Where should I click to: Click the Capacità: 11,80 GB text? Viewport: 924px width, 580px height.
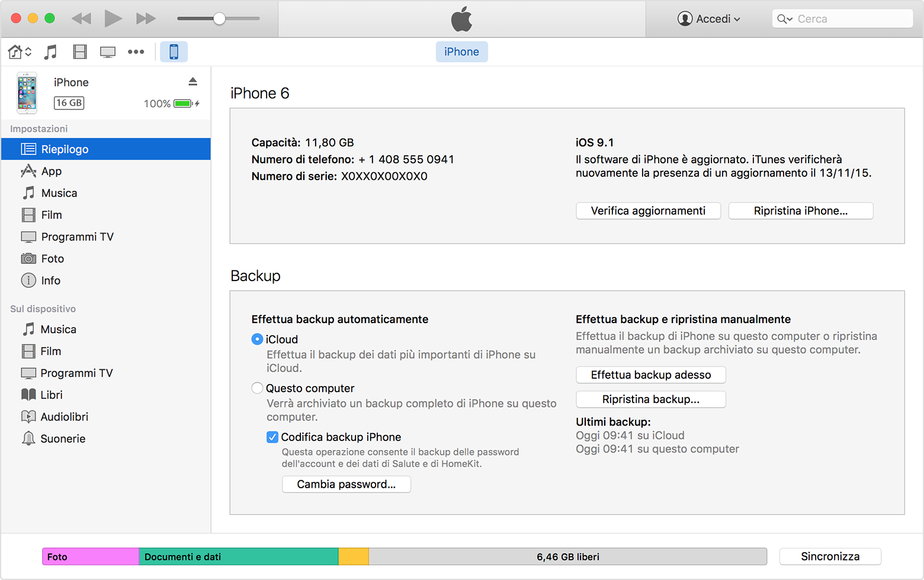[x=303, y=143]
